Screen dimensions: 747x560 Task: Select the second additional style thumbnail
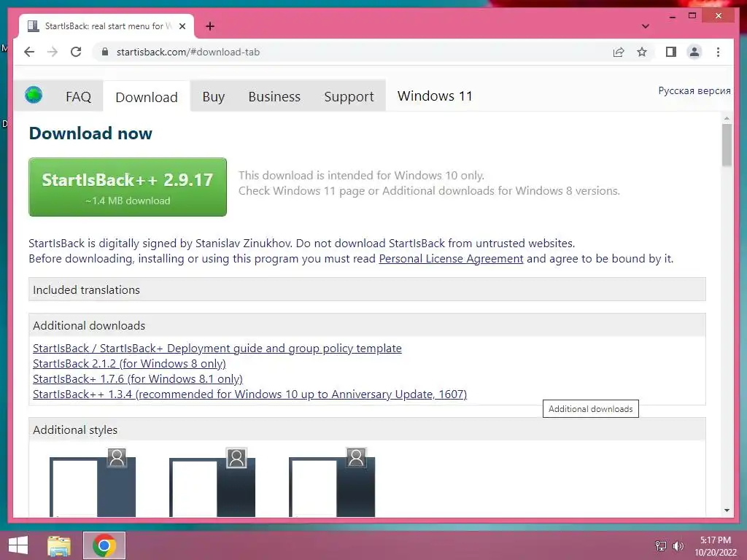click(212, 483)
